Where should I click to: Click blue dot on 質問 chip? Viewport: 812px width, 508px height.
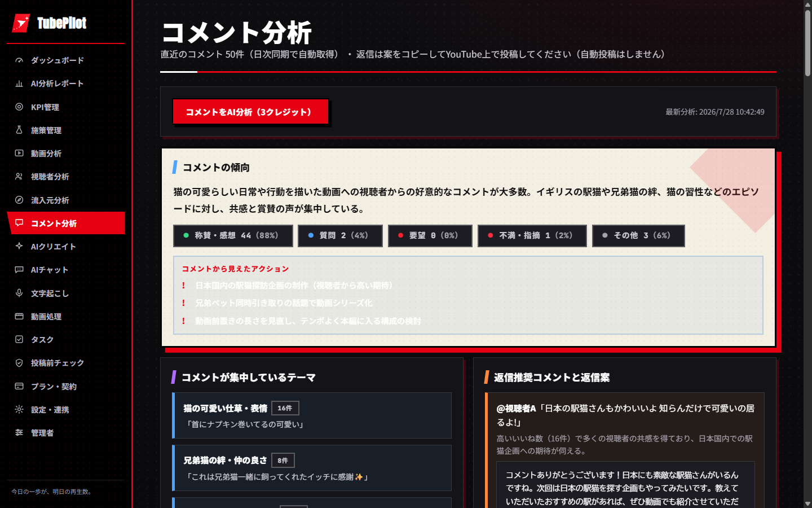[x=311, y=235]
